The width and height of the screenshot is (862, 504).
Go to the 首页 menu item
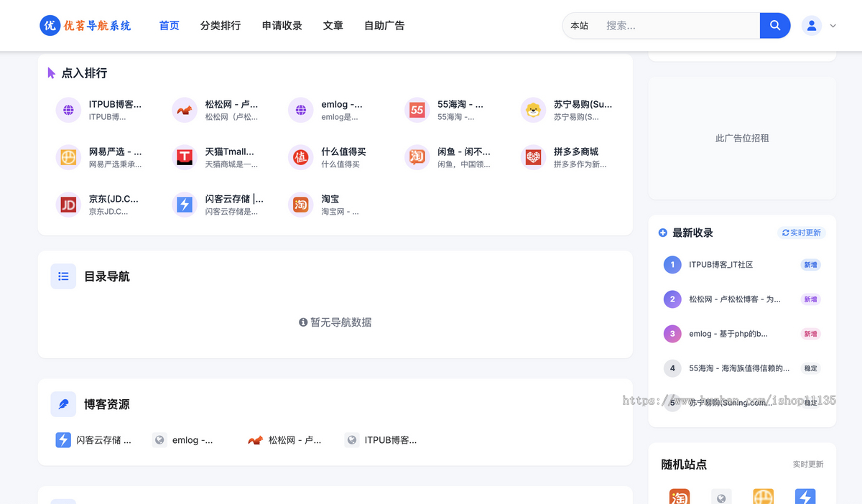170,25
